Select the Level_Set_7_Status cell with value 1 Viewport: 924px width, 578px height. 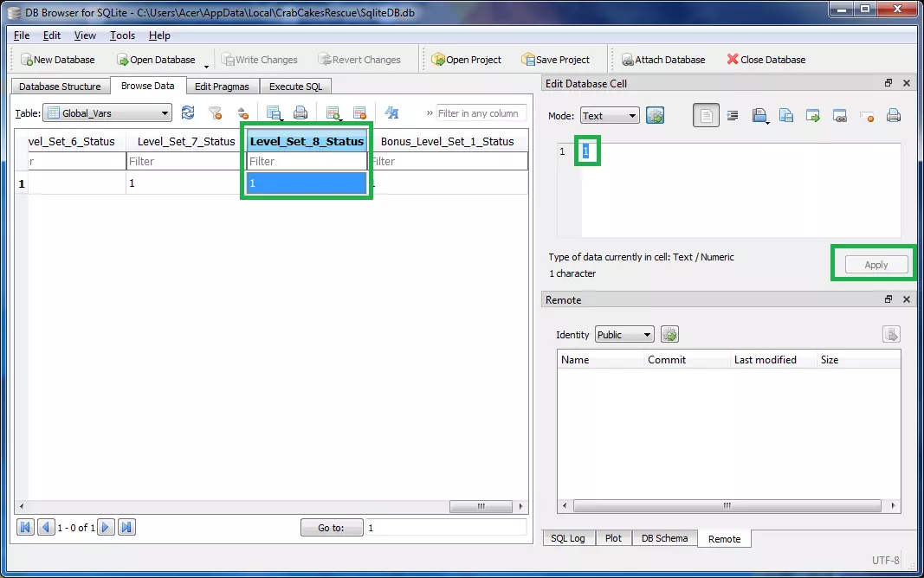coord(185,183)
